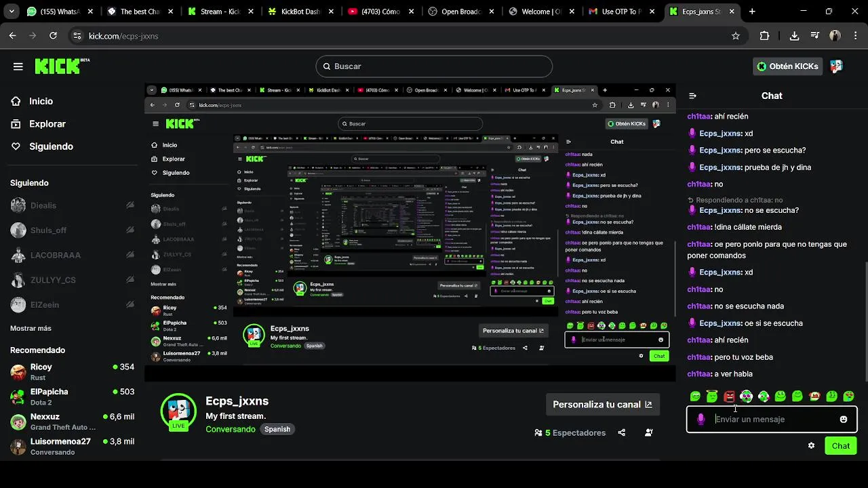The image size is (868, 488).
Task: Click the KICK beta logo
Action: point(61,66)
